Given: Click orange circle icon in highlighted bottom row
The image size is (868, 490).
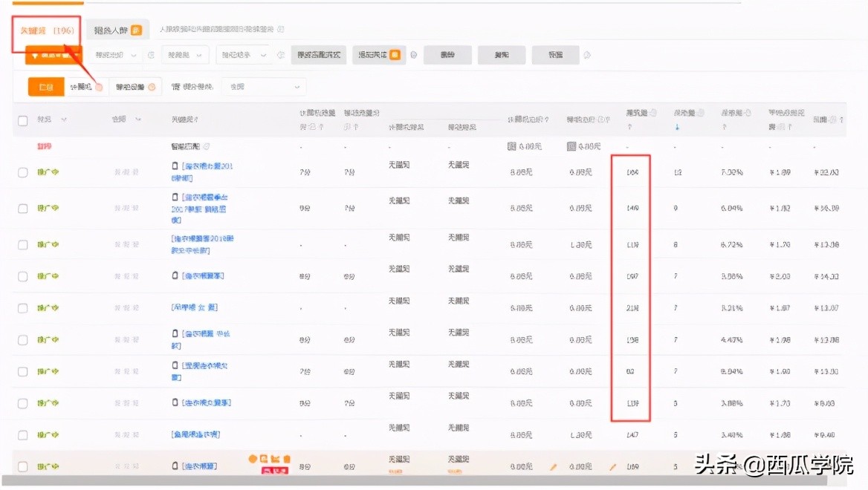Looking at the screenshot, I should [253, 459].
